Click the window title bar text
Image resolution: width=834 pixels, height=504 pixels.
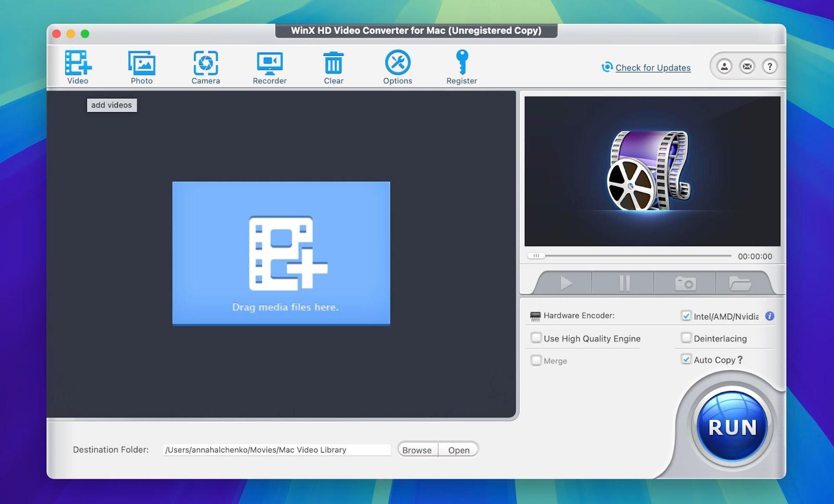click(x=416, y=30)
